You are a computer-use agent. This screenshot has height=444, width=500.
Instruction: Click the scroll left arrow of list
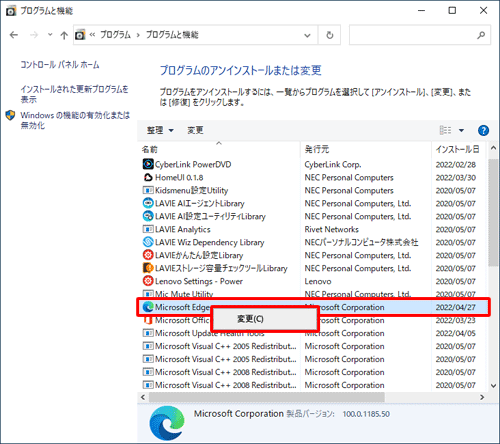143,397
